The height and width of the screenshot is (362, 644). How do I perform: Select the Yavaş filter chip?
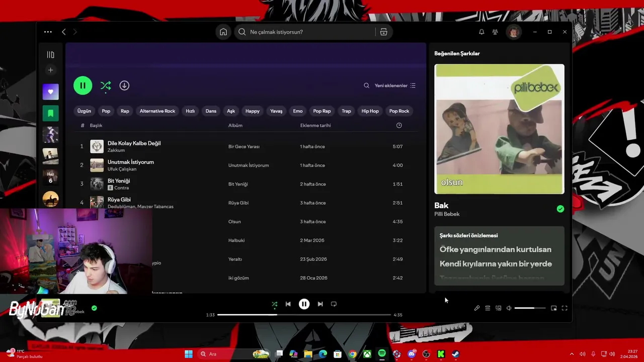click(x=276, y=111)
